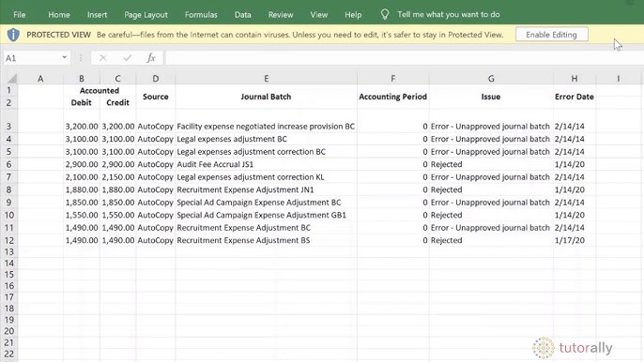644x362 pixels.
Task: Click inside the Name Box showing A1
Action: (32, 58)
